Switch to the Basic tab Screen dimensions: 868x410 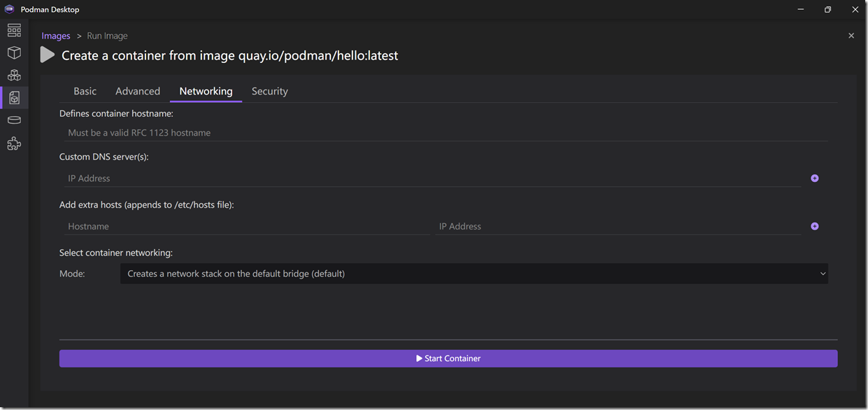(85, 92)
